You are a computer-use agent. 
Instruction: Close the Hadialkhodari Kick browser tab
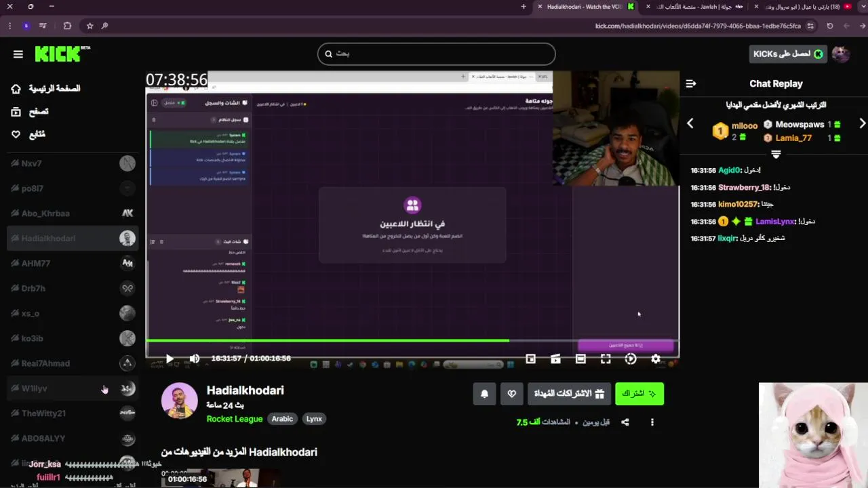click(x=540, y=6)
